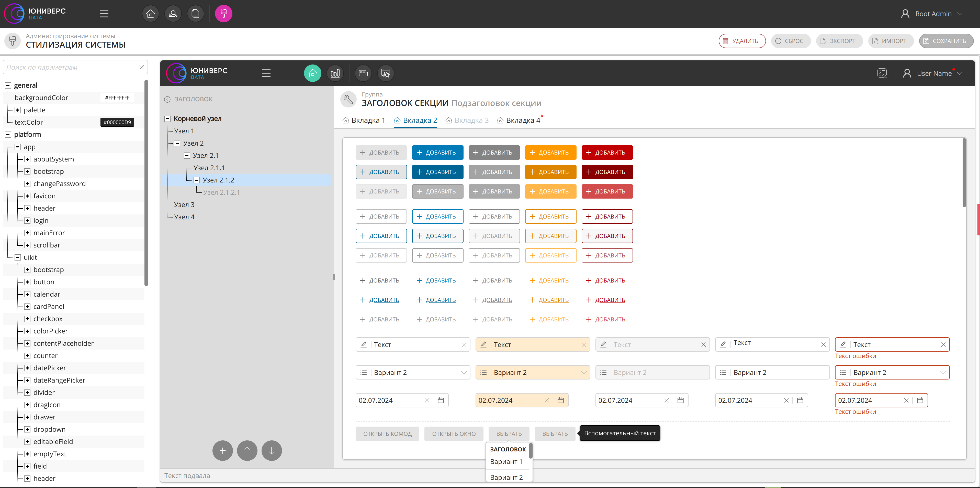Click the window settings icon in preview header
980x488 pixels.
[386, 73]
